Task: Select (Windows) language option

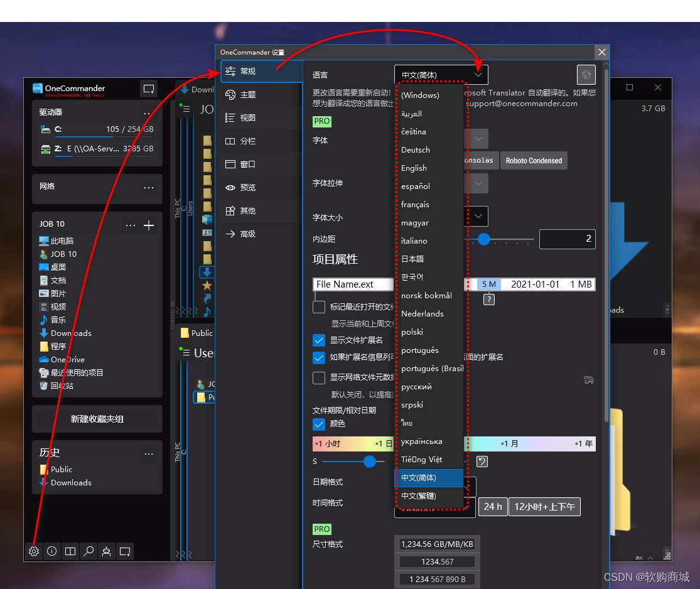Action: pyautogui.click(x=429, y=95)
